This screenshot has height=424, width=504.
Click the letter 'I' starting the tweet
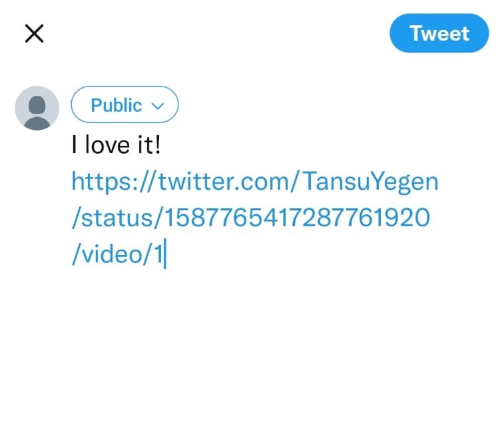pyautogui.click(x=75, y=144)
